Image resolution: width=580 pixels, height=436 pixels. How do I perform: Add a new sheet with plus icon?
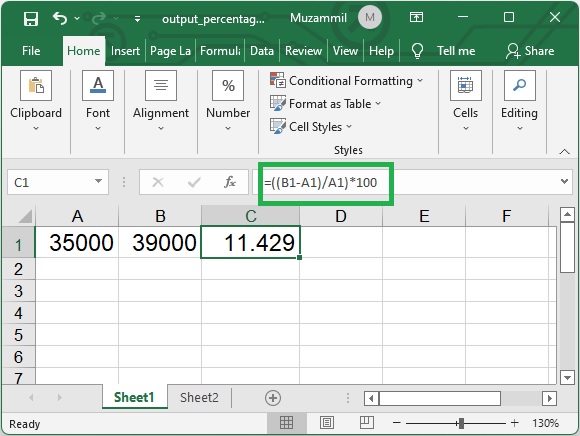(x=273, y=398)
